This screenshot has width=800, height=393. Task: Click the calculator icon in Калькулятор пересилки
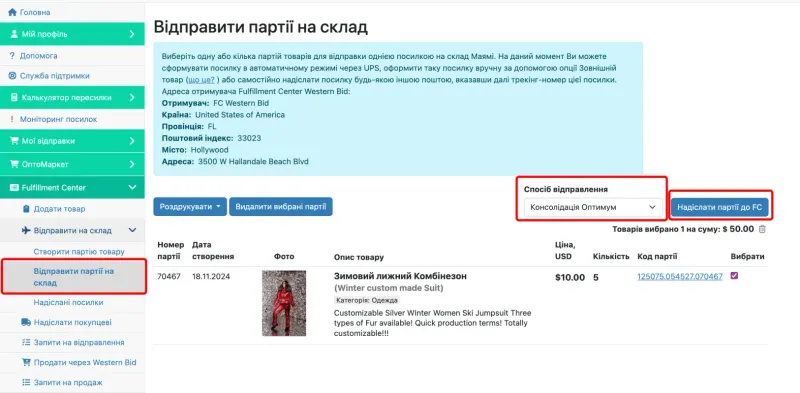click(14, 97)
